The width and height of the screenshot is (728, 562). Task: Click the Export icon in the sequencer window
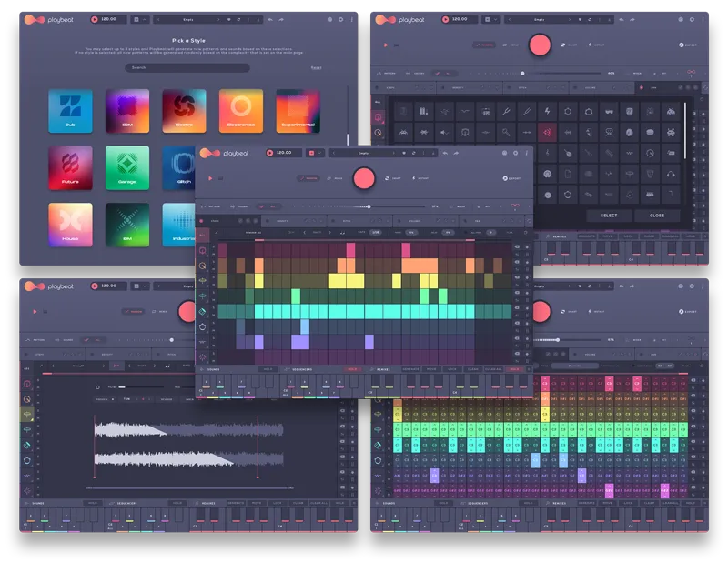(x=507, y=178)
